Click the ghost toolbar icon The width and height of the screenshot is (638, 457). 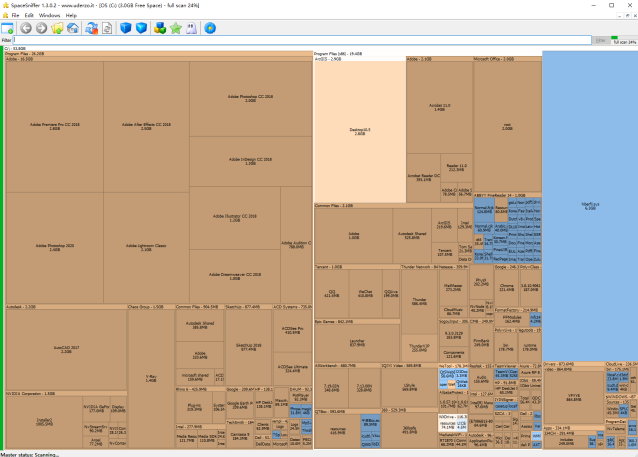coord(191,28)
